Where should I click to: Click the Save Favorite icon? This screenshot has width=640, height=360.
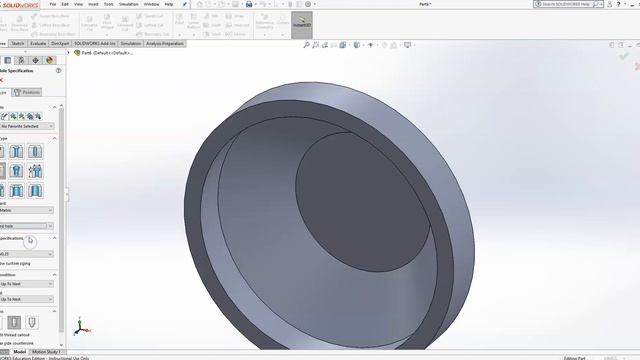[x=30, y=116]
